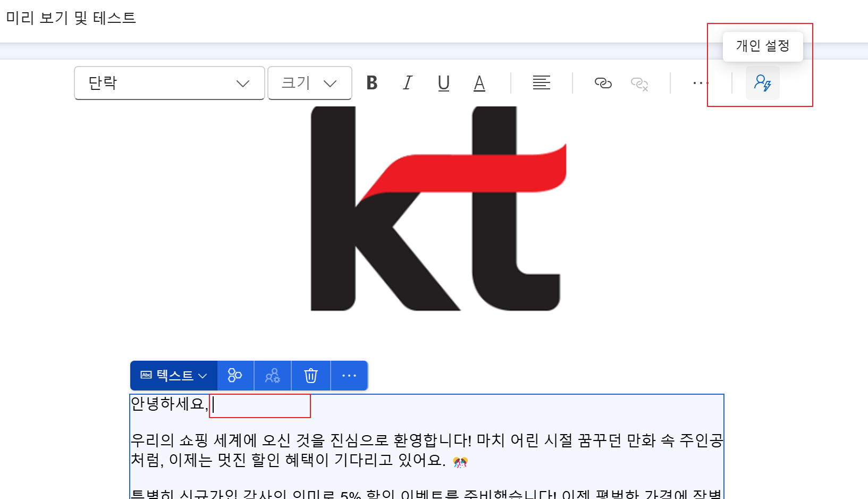Screen dimensions: 868x499
Task: Toggle italic formatting
Action: [x=408, y=83]
